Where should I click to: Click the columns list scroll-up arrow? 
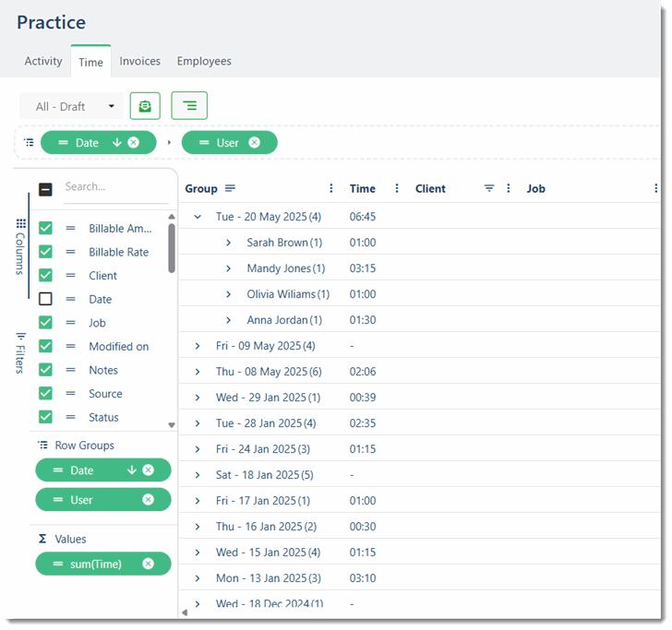172,216
